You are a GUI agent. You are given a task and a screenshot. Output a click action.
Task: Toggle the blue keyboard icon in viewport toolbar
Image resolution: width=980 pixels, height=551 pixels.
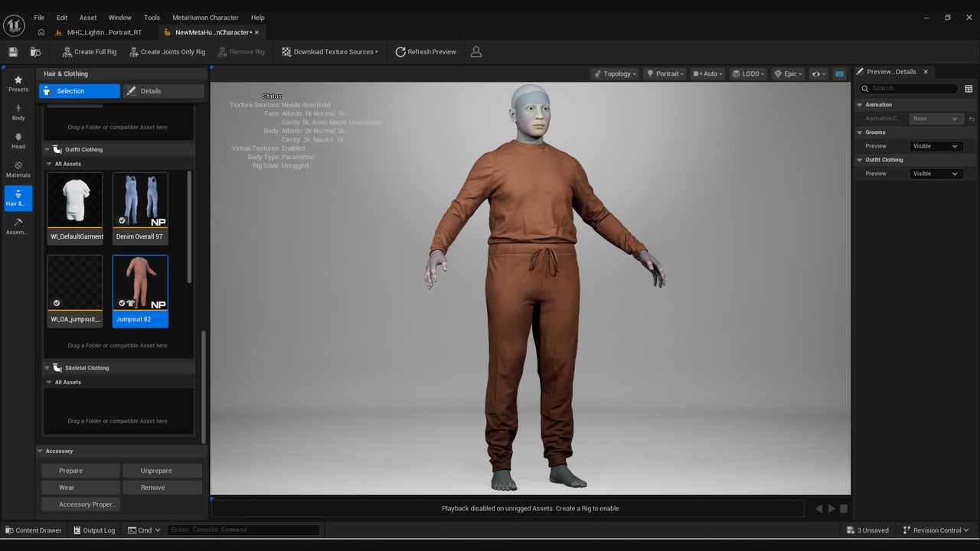coord(840,73)
